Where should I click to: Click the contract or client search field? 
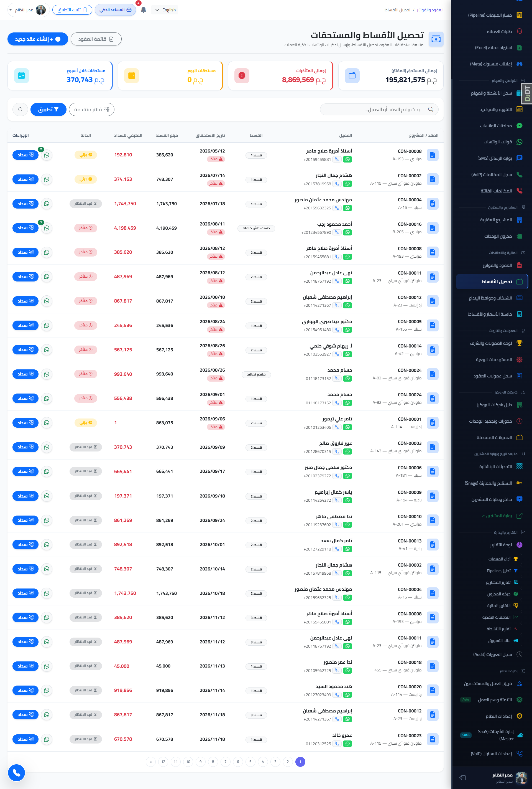tap(379, 109)
